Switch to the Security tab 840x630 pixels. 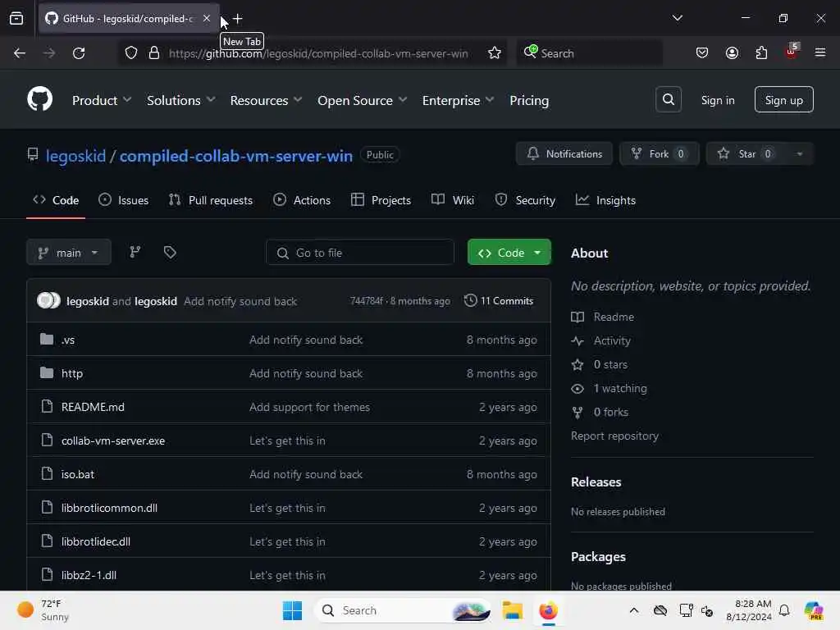click(525, 200)
